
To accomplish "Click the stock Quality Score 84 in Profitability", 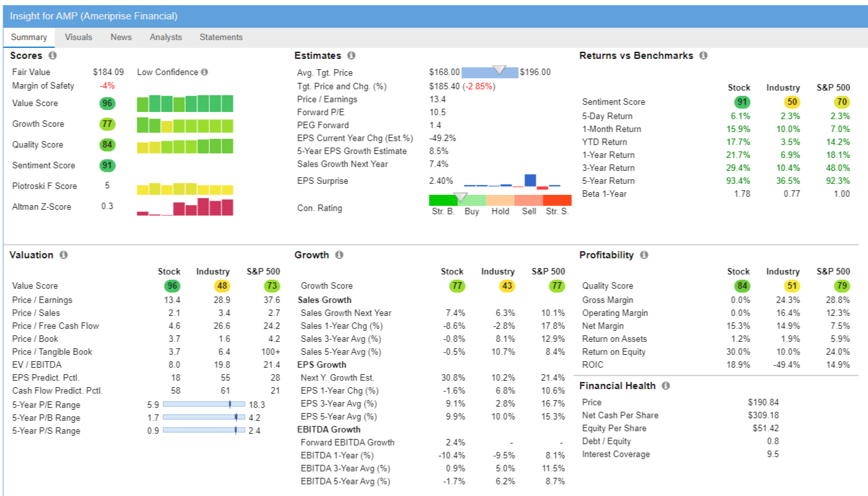I will click(742, 286).
